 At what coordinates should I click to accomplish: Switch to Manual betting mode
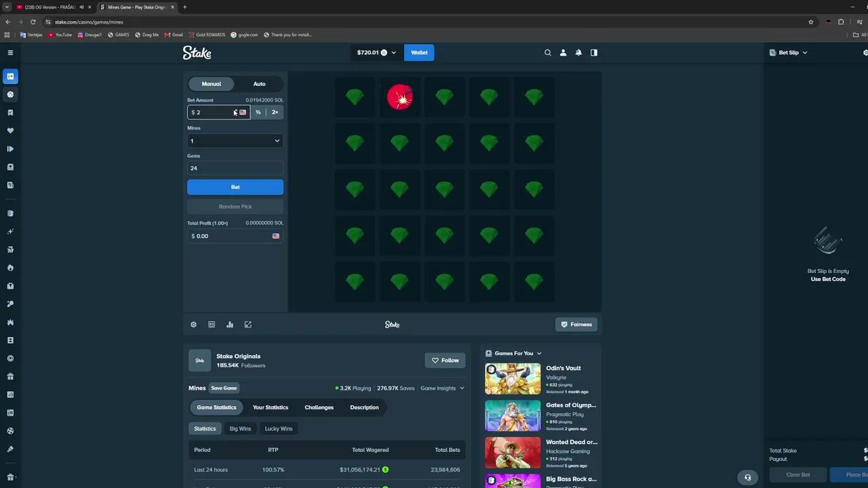tap(211, 84)
